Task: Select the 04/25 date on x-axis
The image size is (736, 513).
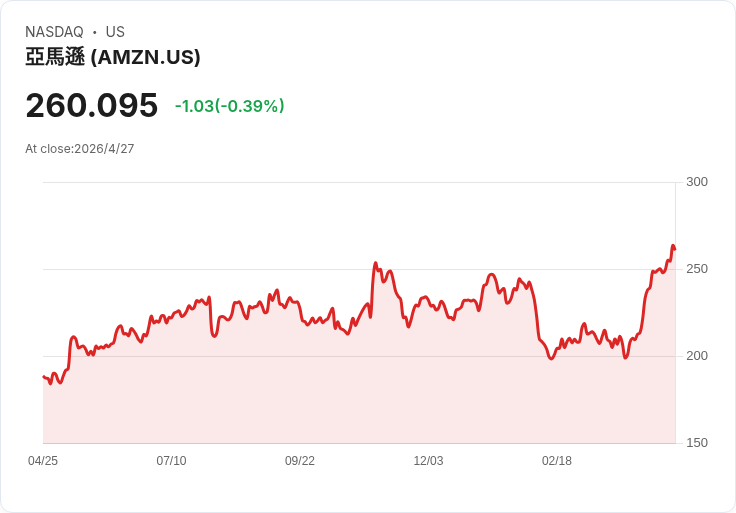Action: point(43,461)
